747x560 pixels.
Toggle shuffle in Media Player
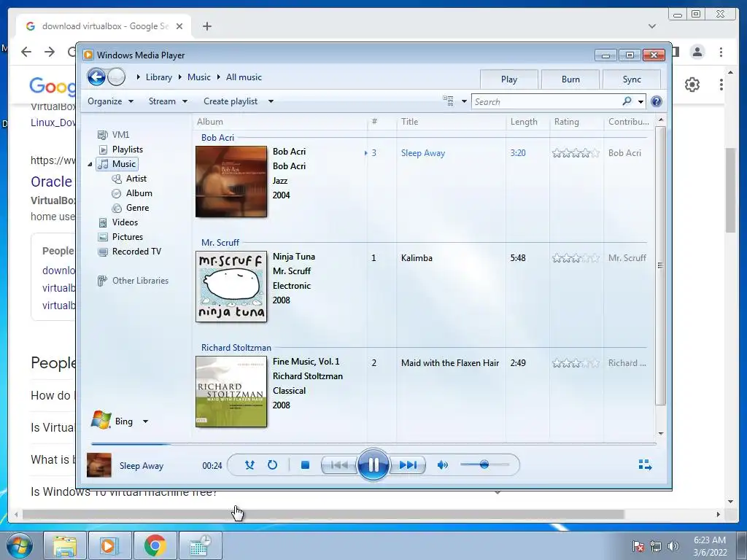pos(249,464)
